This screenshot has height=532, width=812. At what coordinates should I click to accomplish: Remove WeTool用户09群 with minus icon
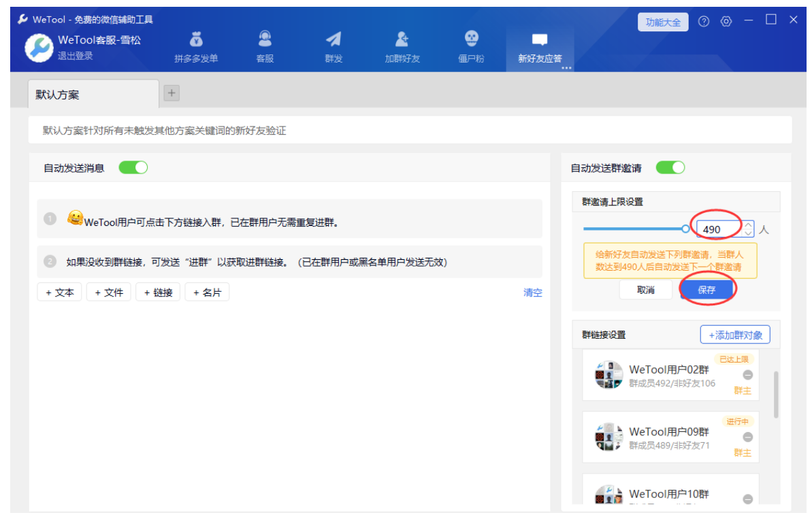pyautogui.click(x=748, y=437)
